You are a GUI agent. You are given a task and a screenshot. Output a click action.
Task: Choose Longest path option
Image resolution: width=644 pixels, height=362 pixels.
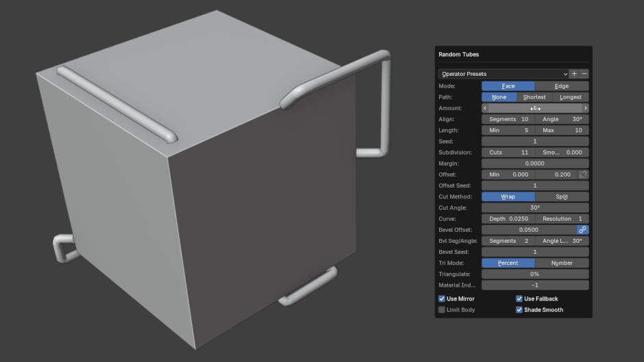571,97
